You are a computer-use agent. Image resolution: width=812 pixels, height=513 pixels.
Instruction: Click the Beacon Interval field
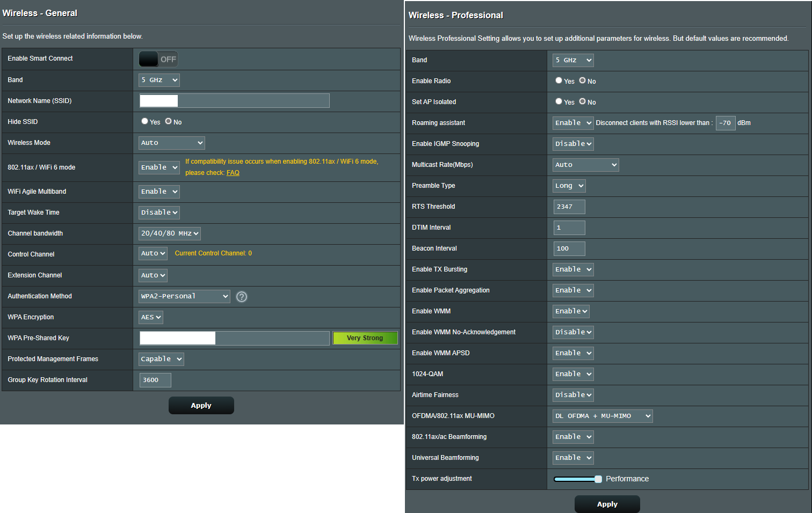coord(569,248)
